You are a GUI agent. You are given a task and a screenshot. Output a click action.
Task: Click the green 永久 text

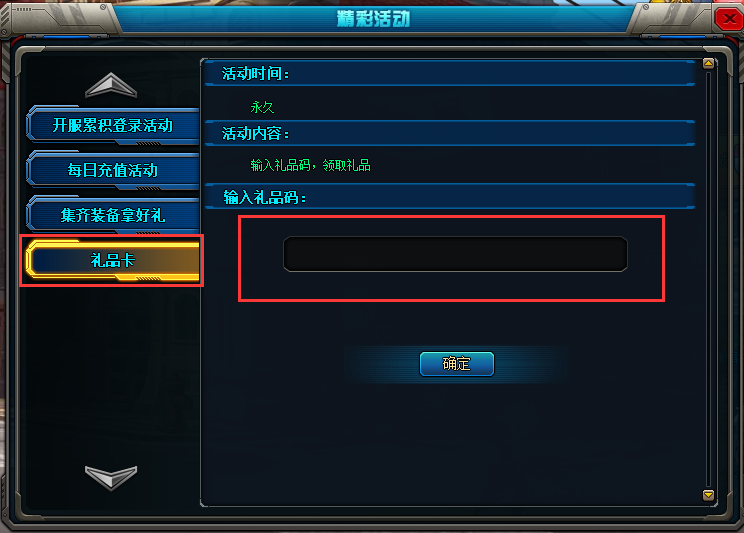tap(262, 107)
